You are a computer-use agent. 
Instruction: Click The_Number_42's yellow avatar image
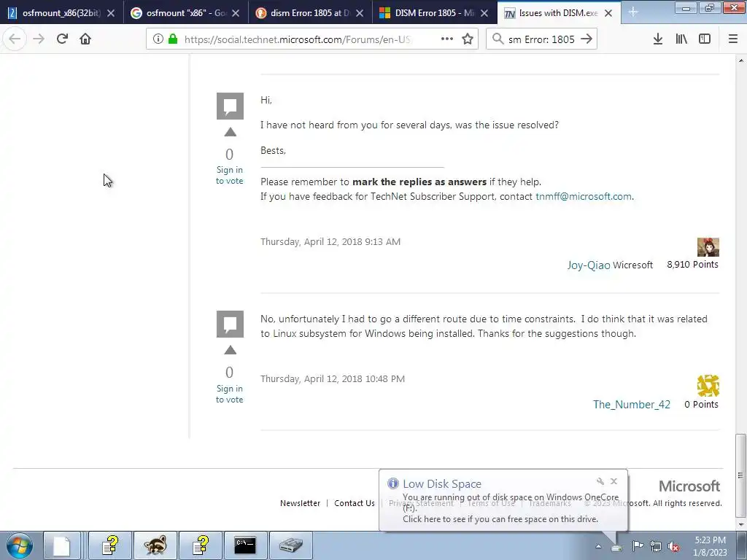[708, 386]
